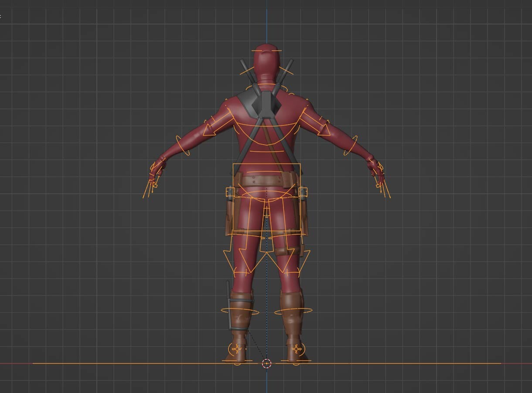
Task: Click the brown belt at the waist
Action: pyautogui.click(x=266, y=180)
